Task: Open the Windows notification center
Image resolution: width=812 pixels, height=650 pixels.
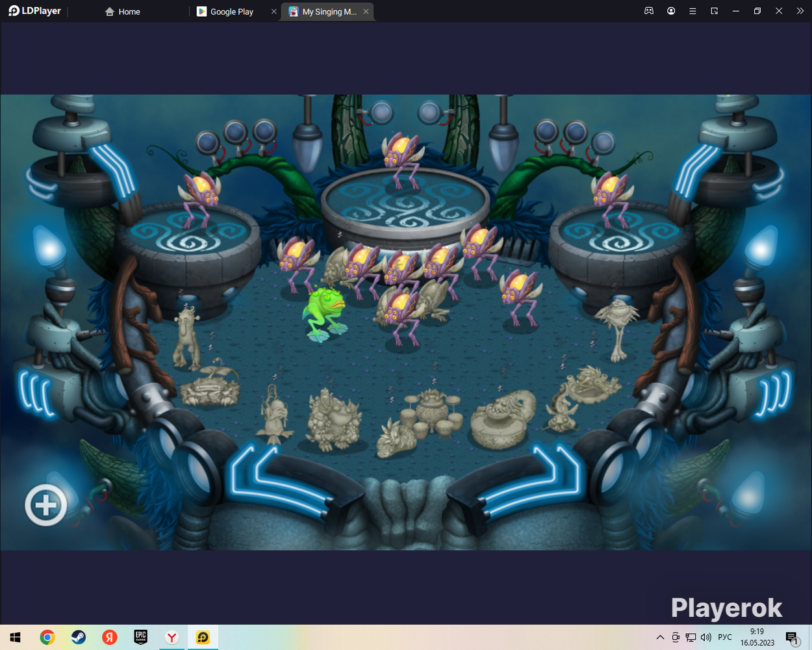Action: 793,638
